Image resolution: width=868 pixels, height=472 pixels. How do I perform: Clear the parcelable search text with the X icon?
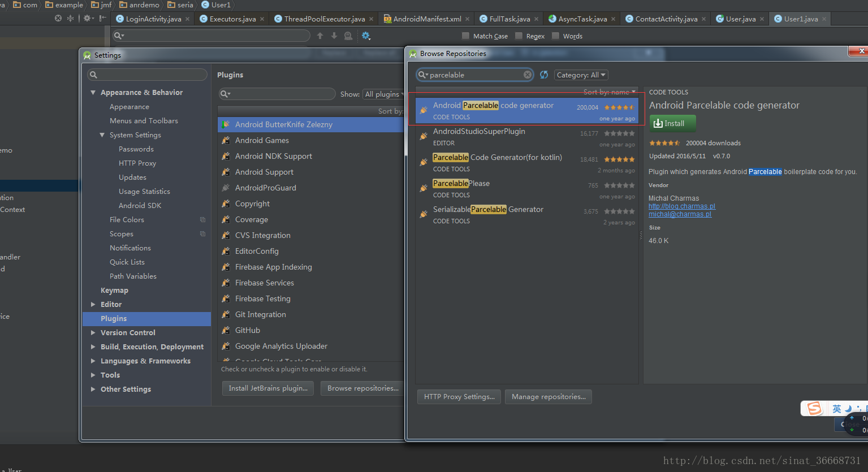(528, 75)
